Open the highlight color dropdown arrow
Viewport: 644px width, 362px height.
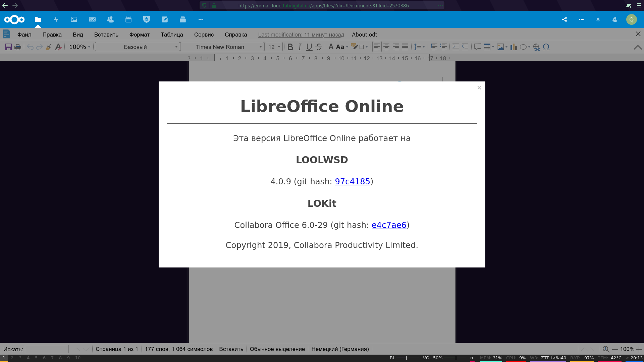367,47
